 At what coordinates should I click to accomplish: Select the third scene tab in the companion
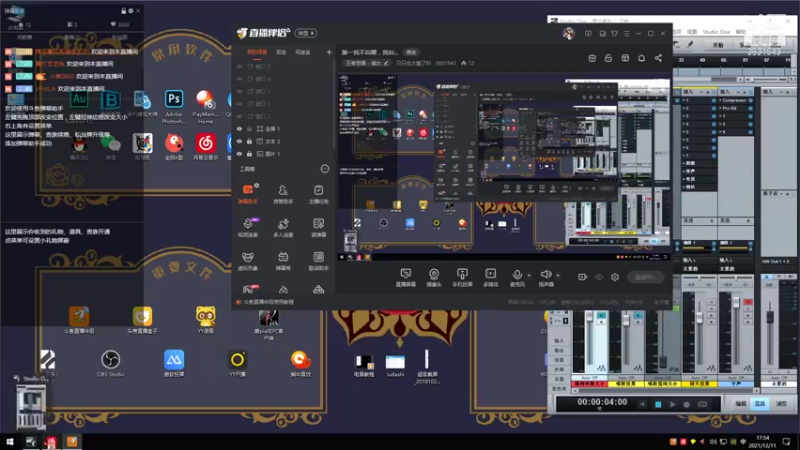click(303, 52)
